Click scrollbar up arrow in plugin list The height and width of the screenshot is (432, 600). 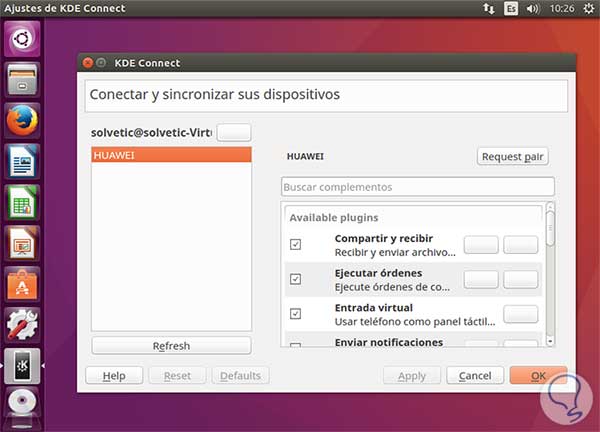pos(550,207)
